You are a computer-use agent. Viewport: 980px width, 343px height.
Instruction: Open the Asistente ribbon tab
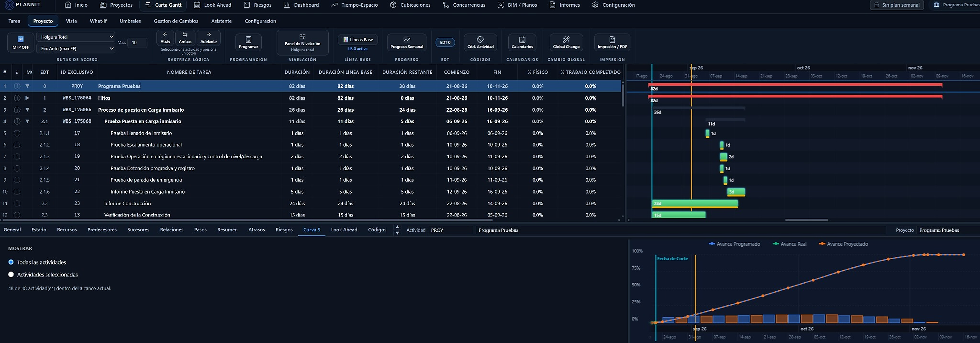click(x=221, y=21)
